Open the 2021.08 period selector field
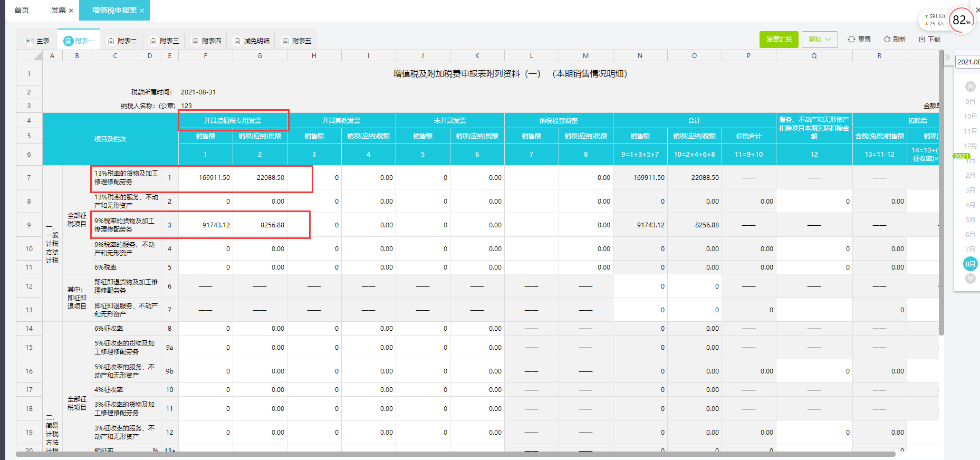Image resolution: width=980 pixels, height=460 pixels. 967,62
